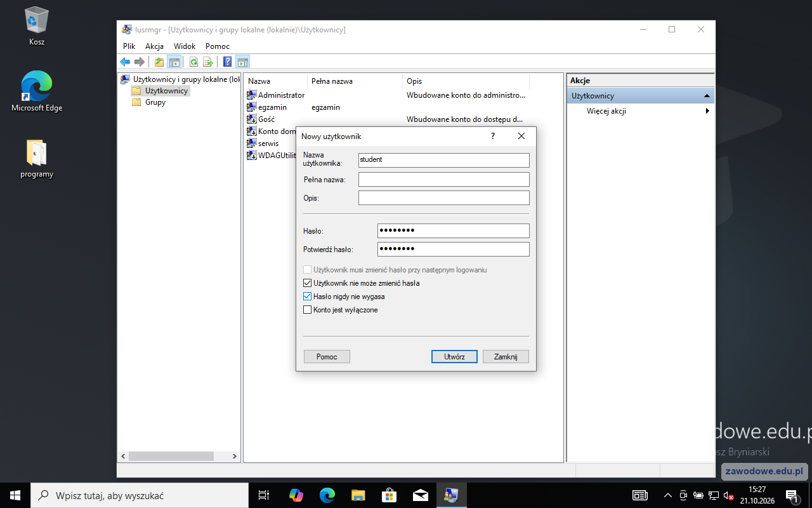Image resolution: width=812 pixels, height=508 pixels.
Task: Toggle the show/hide action pane icon
Action: (x=242, y=62)
